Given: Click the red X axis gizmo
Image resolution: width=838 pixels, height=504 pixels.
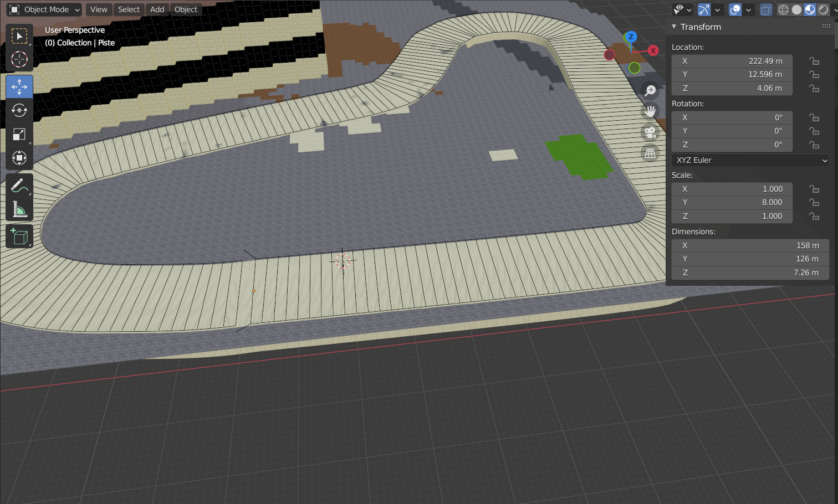Looking at the screenshot, I should point(653,50).
